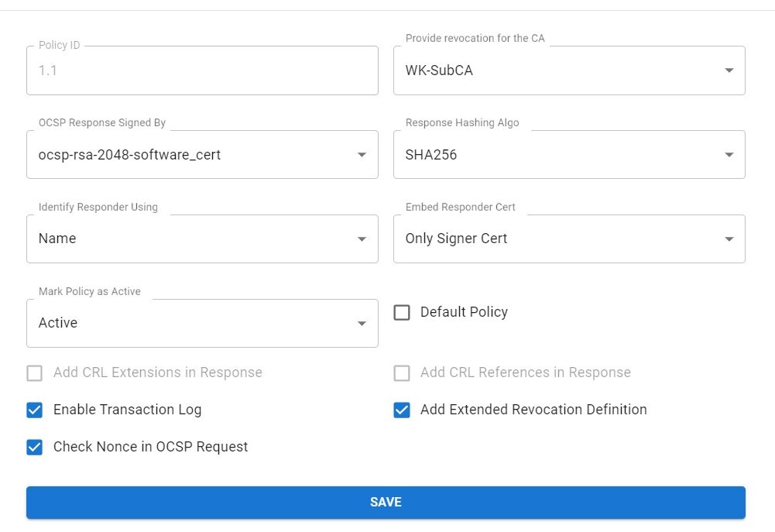
Task: Click the SAVE button
Action: 386,502
